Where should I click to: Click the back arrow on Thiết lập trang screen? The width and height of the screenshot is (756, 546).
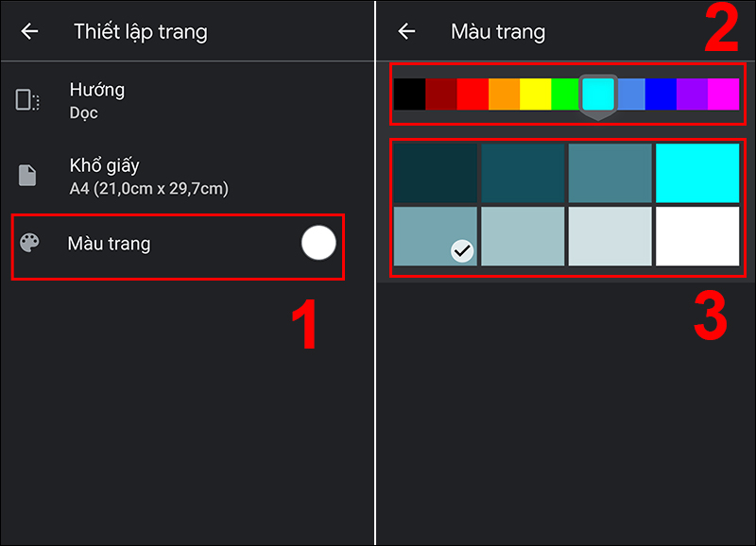click(x=29, y=30)
